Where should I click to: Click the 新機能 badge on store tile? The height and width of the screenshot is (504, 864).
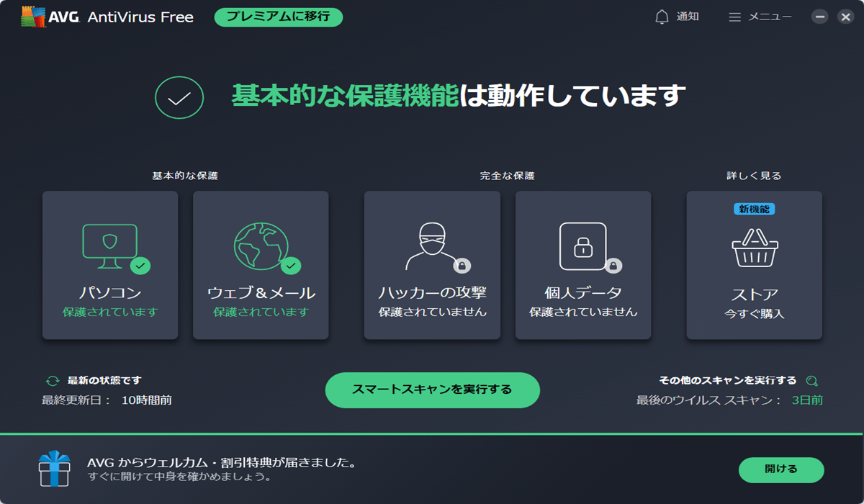pos(754,209)
